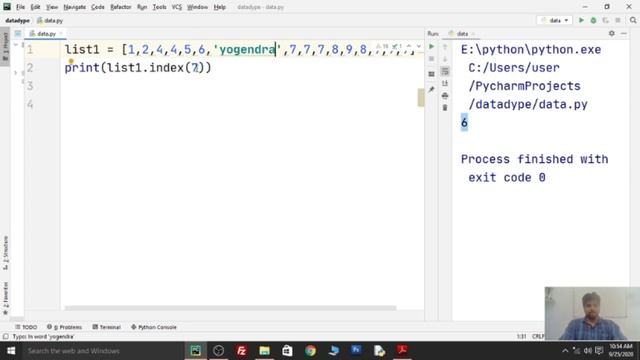Click the print statement on line 2

[138, 68]
